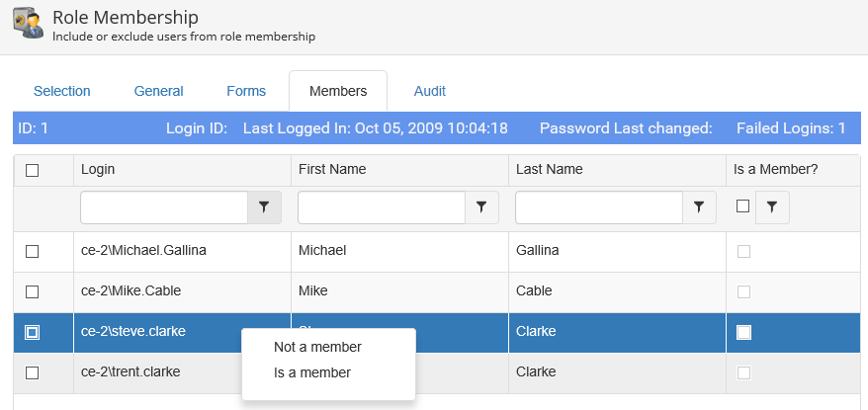Check the row checkbox for Michael.Gallina

pyautogui.click(x=32, y=252)
